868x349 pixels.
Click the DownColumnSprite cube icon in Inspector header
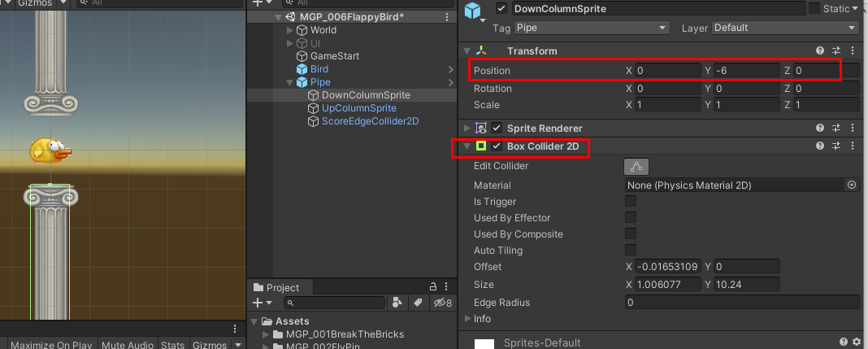(473, 11)
